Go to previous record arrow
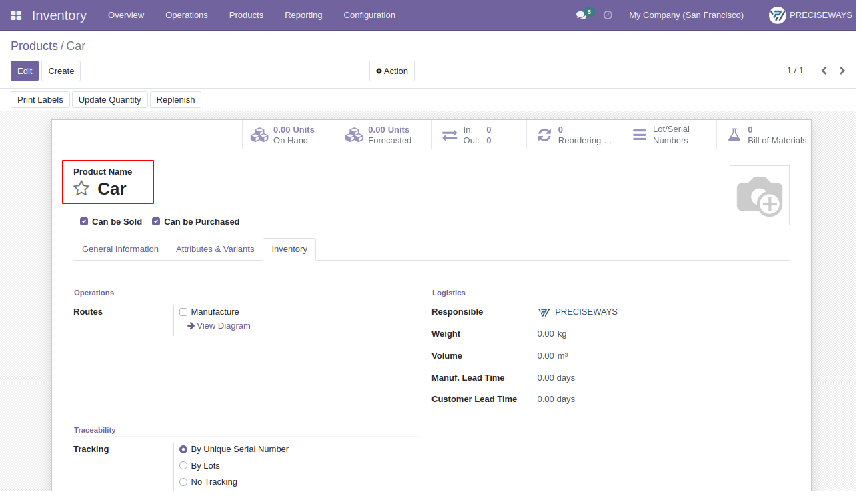This screenshot has height=504, width=863. tap(824, 71)
